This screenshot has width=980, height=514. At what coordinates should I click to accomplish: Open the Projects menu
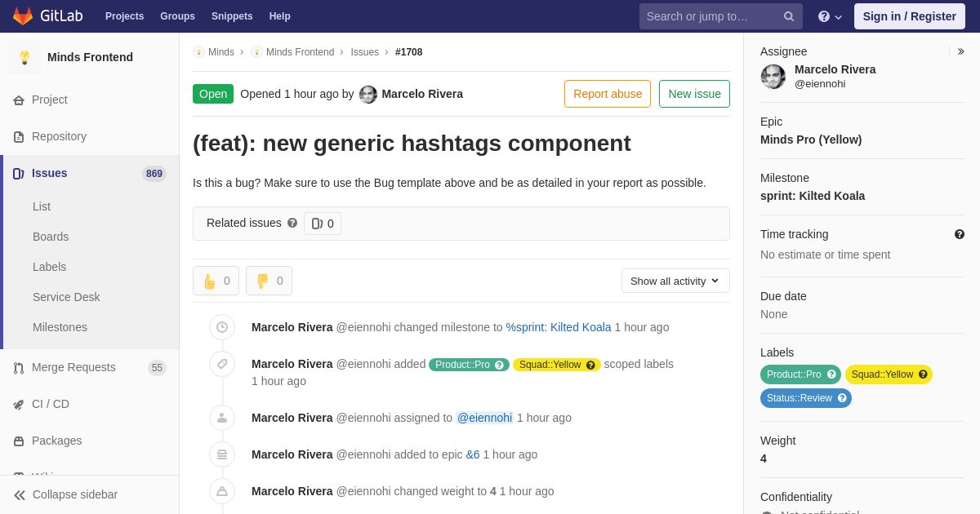pos(124,16)
